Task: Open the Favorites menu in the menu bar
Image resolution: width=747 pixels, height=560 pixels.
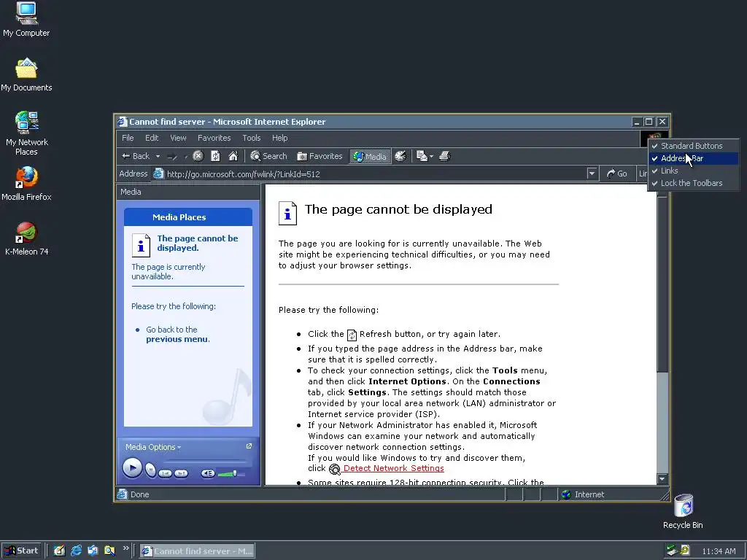Action: coord(214,138)
